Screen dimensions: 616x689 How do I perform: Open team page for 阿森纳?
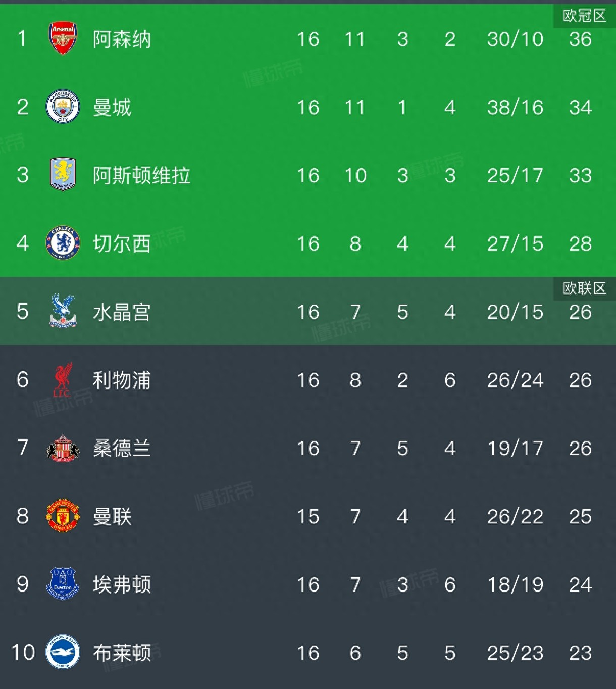click(122, 39)
